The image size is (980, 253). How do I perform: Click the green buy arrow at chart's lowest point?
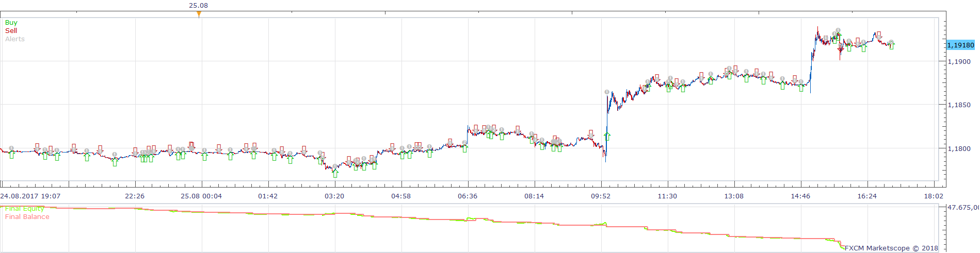tap(335, 174)
